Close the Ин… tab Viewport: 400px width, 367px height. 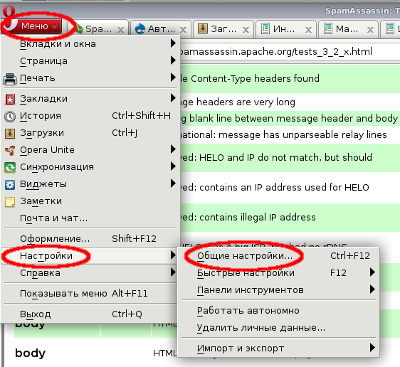point(309,30)
